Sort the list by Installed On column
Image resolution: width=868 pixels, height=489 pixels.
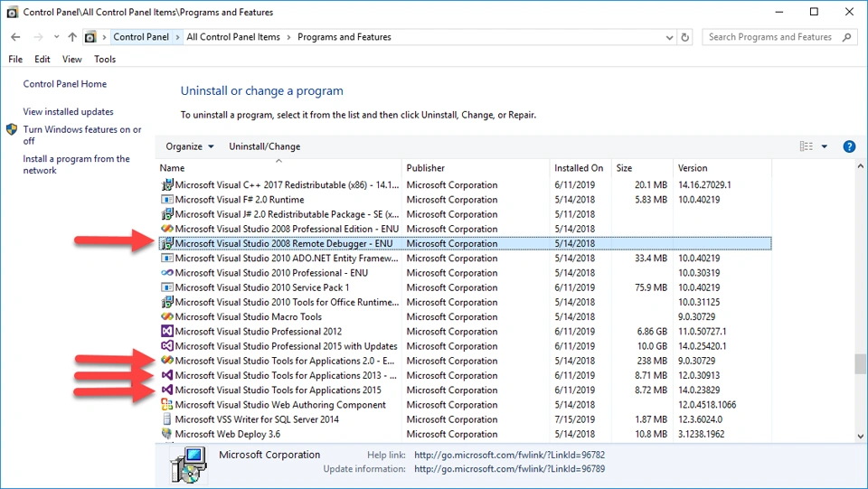click(579, 168)
